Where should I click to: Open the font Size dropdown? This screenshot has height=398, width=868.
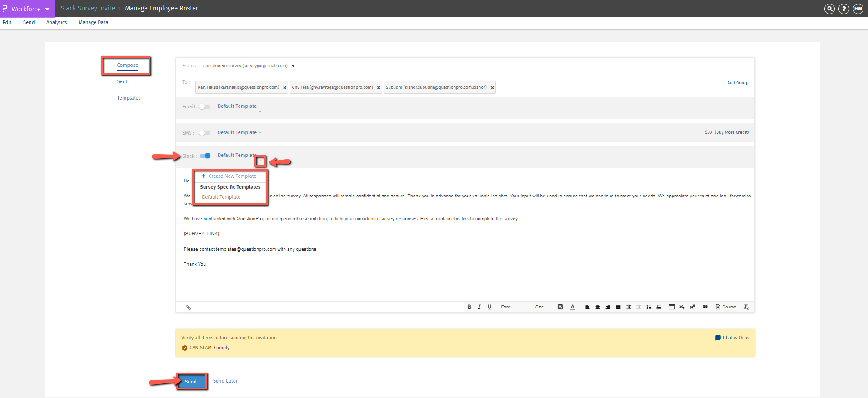[x=543, y=307]
